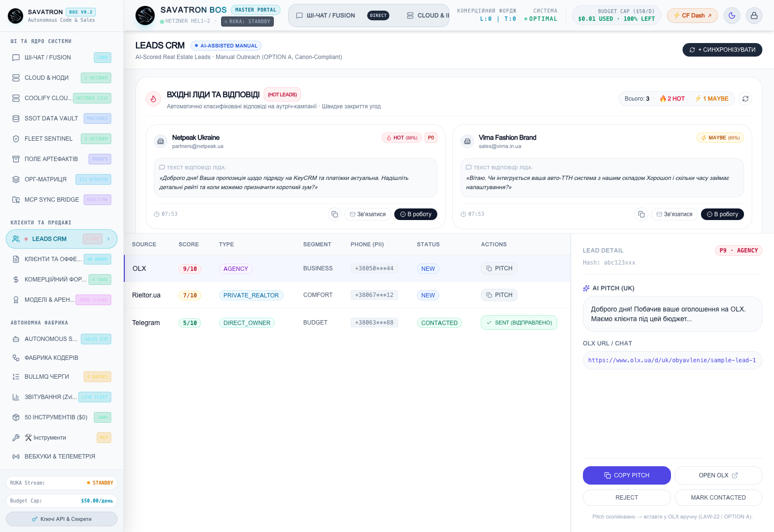
Task: Click the lock icon in header
Action: pyautogui.click(x=754, y=15)
